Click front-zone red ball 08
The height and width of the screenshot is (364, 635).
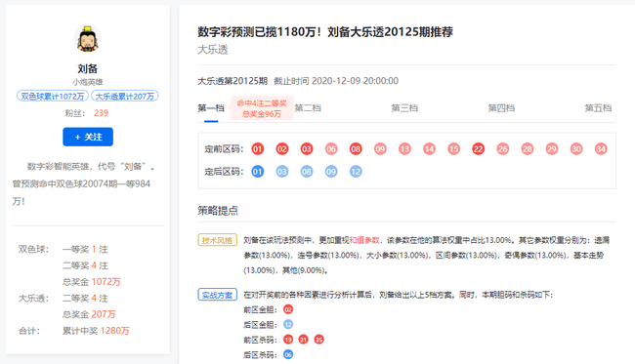coord(356,149)
